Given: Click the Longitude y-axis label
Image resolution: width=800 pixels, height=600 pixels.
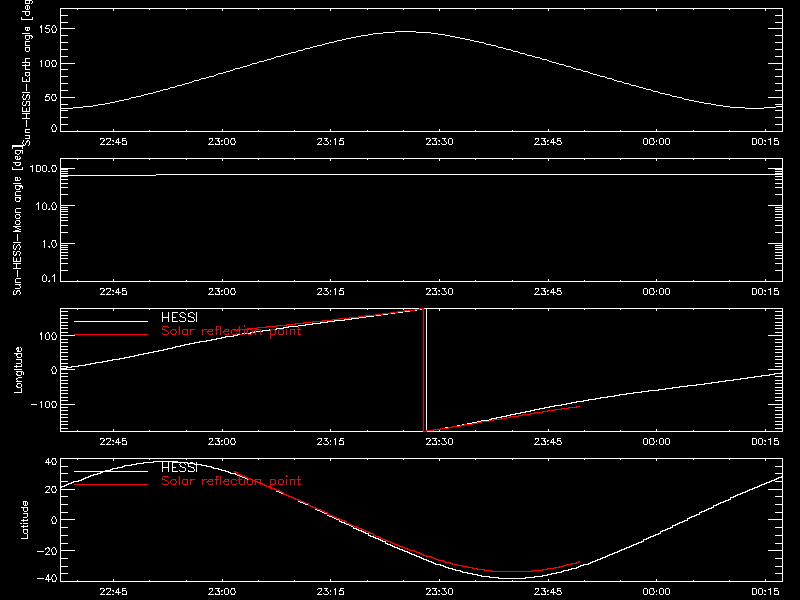Looking at the screenshot, I should click(x=18, y=370).
